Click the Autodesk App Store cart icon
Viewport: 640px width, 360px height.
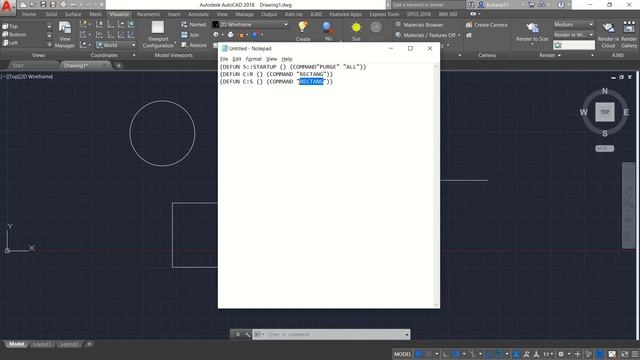pos(531,5)
